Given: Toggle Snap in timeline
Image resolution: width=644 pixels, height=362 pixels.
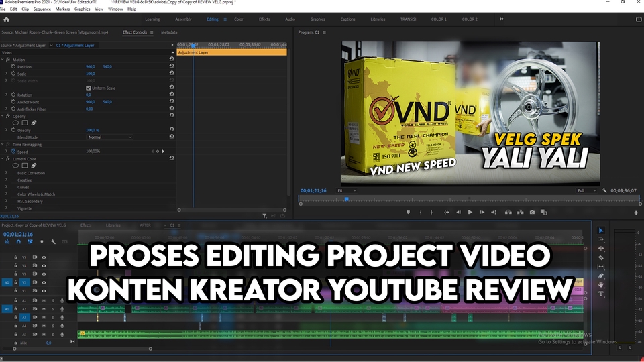Looking at the screenshot, I should [19, 242].
